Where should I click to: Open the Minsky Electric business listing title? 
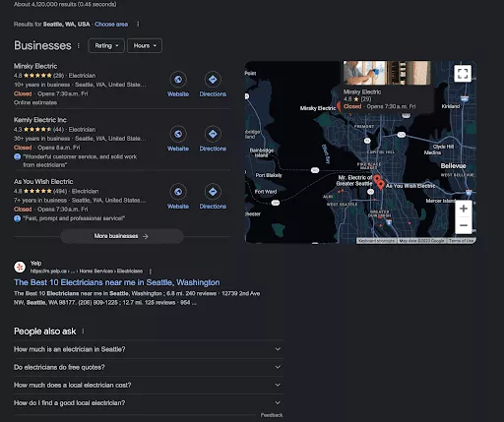tap(35, 66)
